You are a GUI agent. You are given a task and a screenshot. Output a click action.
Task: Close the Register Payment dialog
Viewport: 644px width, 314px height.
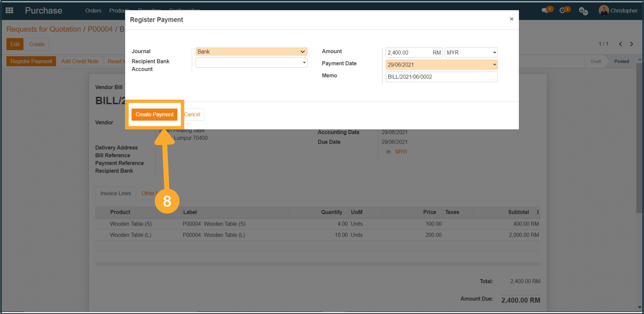click(x=511, y=19)
